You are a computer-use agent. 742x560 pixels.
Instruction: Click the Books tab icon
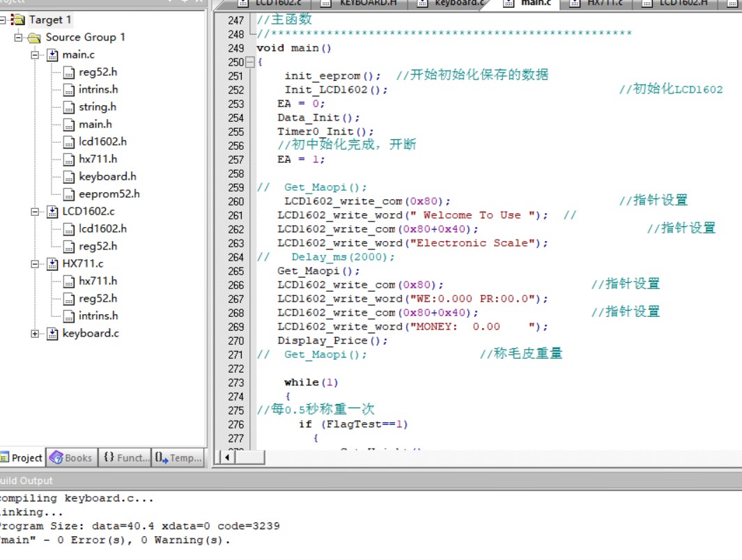pyautogui.click(x=56, y=458)
